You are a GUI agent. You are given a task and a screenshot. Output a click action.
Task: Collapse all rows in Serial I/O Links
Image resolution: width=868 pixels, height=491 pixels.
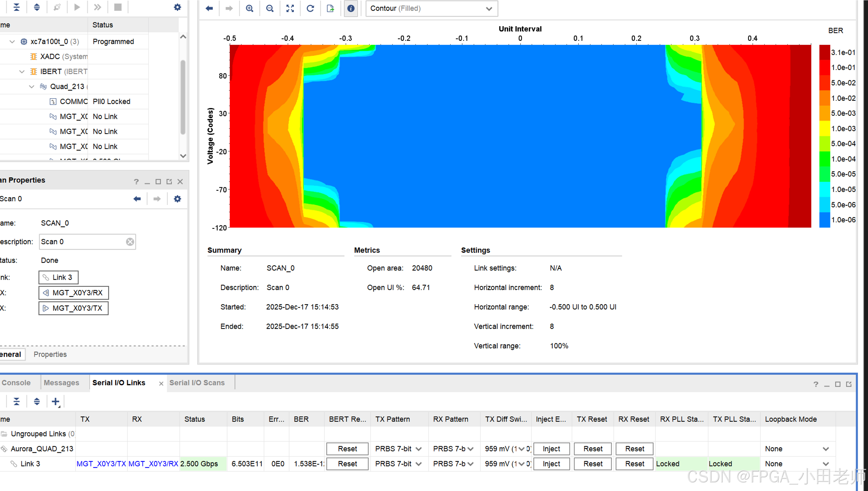tap(16, 401)
